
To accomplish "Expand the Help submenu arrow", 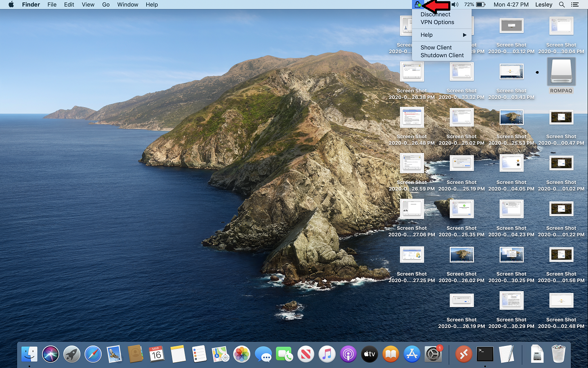I will point(464,35).
